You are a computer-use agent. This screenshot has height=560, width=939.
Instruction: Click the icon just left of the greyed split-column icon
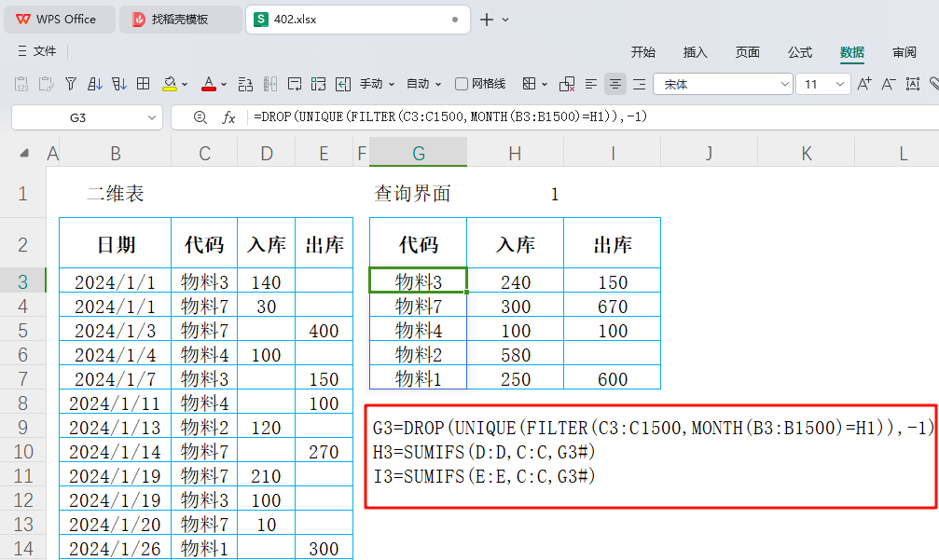point(245,84)
